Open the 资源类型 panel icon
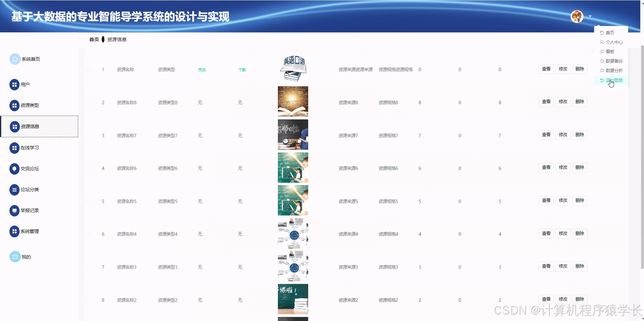The height and width of the screenshot is (321, 644). [14, 105]
